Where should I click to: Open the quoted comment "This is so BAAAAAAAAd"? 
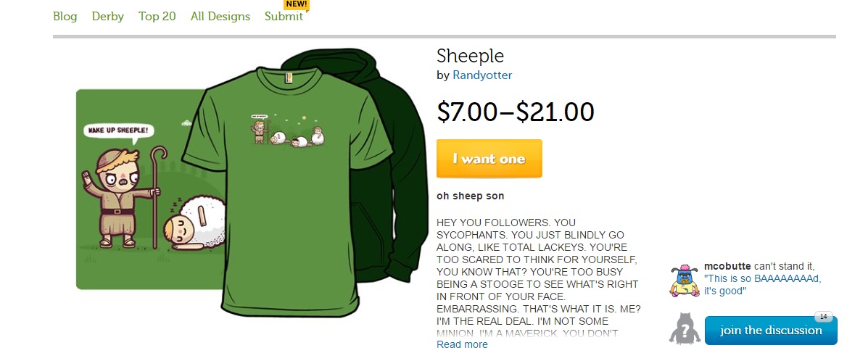761,284
